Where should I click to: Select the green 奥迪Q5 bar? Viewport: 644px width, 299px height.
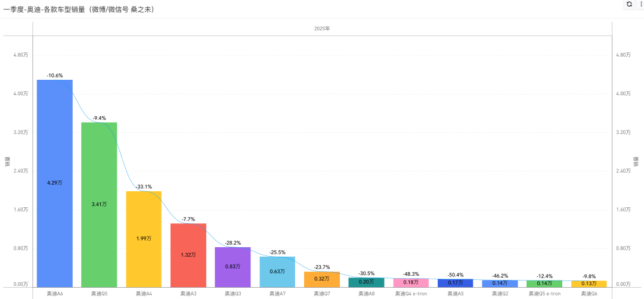[99, 205]
